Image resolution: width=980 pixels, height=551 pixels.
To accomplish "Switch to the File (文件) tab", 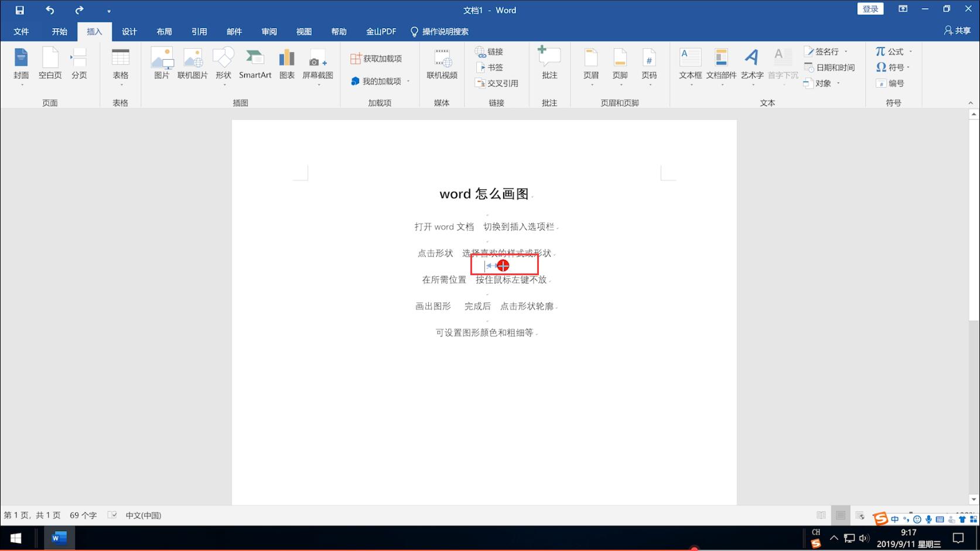I will pyautogui.click(x=21, y=32).
